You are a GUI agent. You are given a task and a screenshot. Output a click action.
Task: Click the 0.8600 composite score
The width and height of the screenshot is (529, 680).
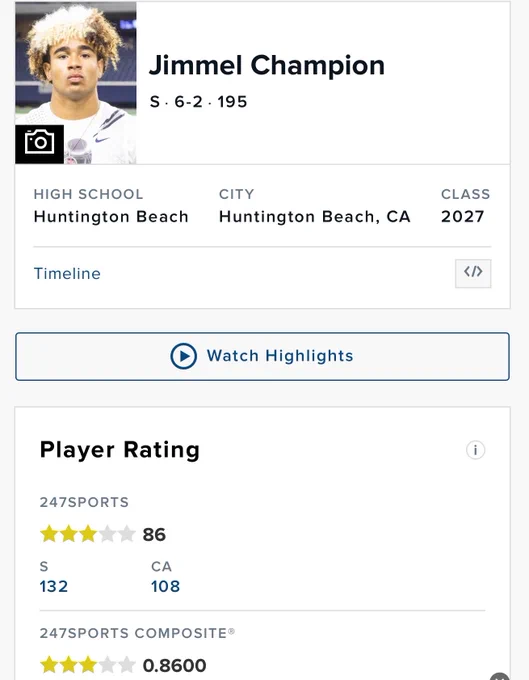[174, 665]
